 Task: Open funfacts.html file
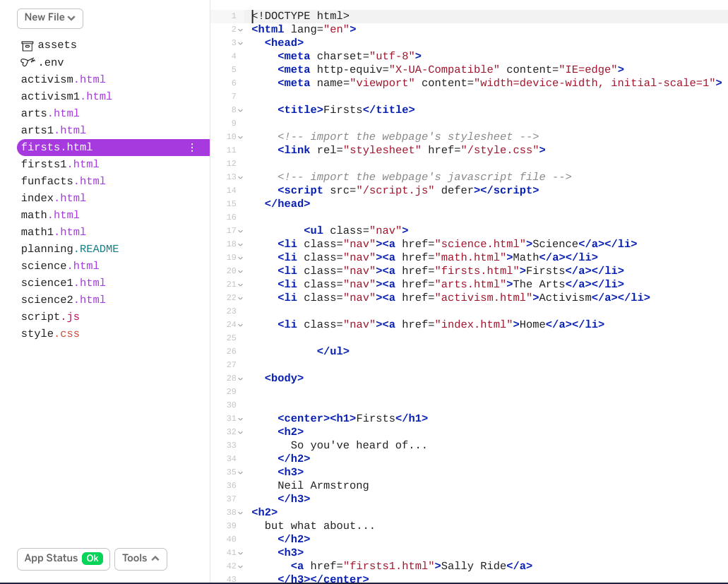63,181
